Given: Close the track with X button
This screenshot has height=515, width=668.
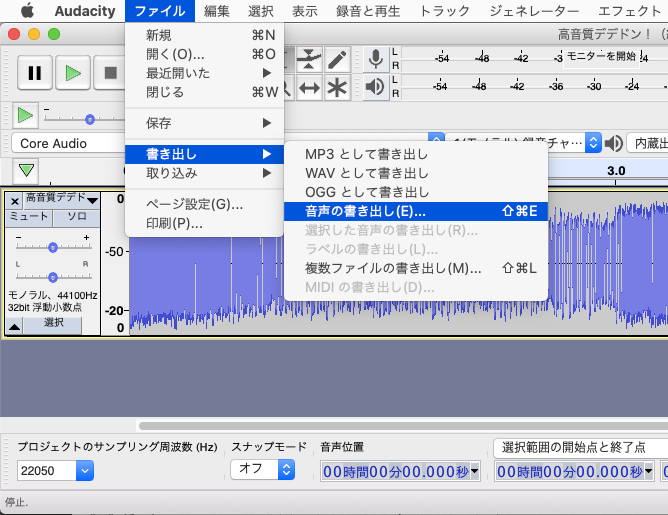Looking at the screenshot, I should (14, 201).
